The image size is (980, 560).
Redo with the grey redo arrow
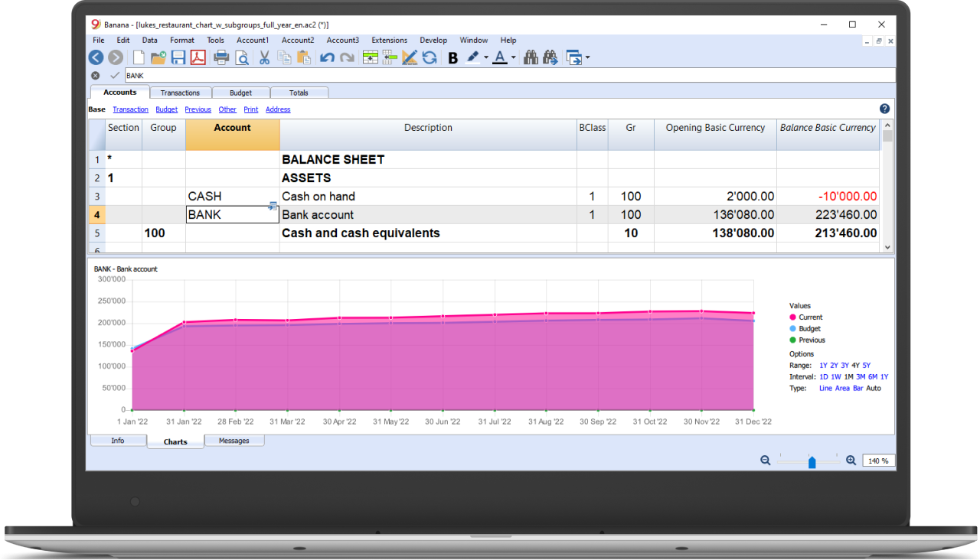tap(347, 57)
